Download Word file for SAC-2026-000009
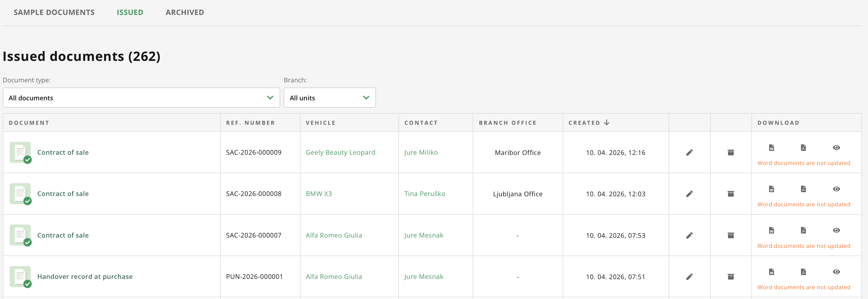Screen dimensions: 868x299 click(771, 148)
